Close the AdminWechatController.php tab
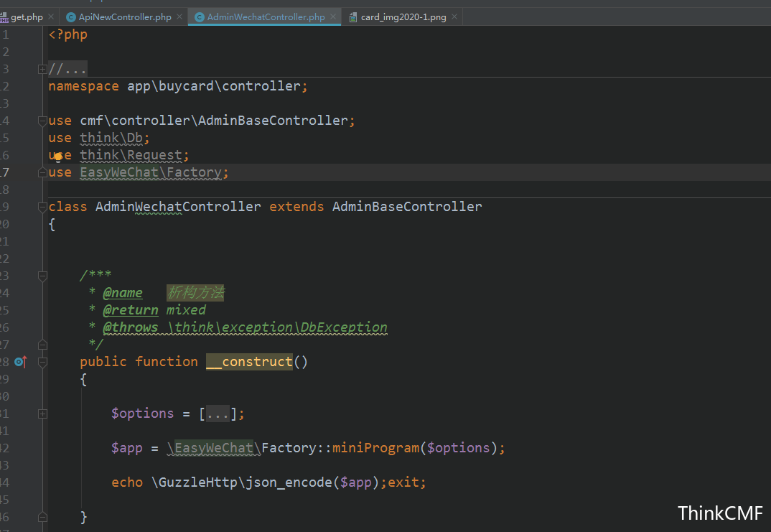This screenshot has height=532, width=771. [x=333, y=17]
